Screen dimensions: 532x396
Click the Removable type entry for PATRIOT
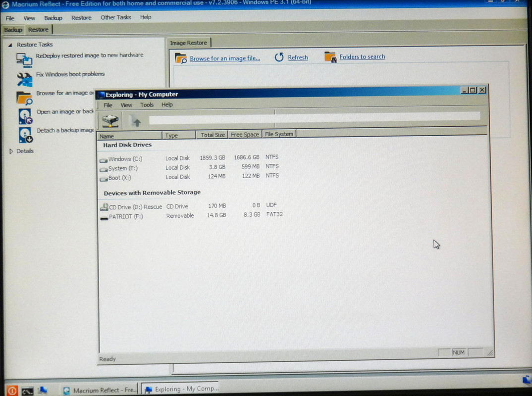tap(180, 216)
